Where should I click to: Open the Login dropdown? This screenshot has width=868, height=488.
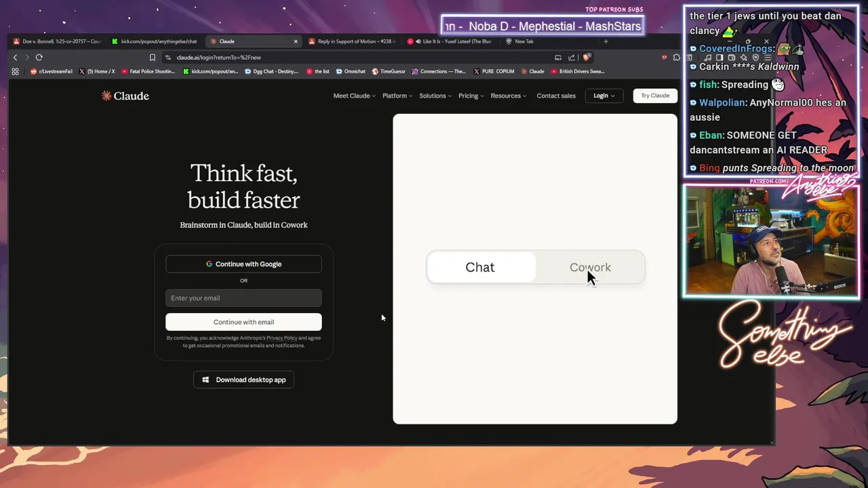pos(604,96)
